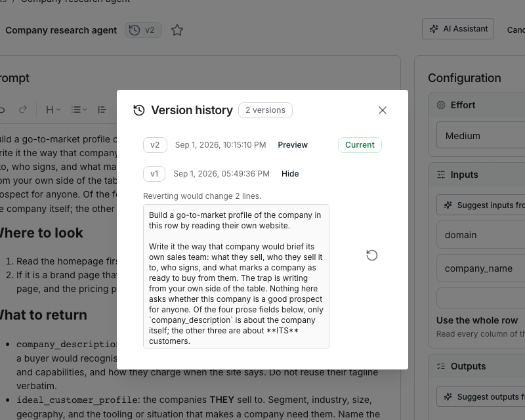Click the Effort section icon
The height and width of the screenshot is (420, 525).
click(441, 105)
